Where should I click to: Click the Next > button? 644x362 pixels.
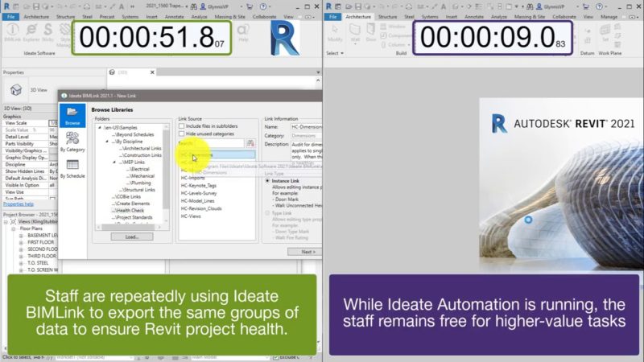308,252
